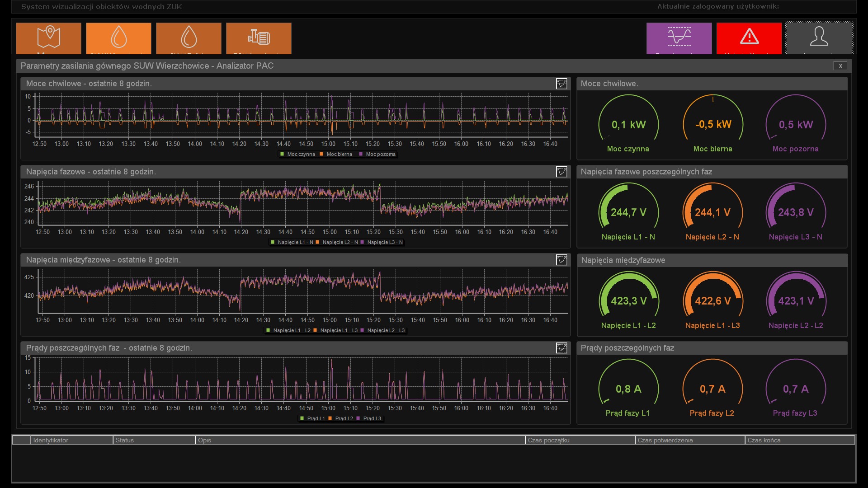Expand the Napięcia fazowe chart icon
Screen dimensions: 868x488
tap(561, 172)
